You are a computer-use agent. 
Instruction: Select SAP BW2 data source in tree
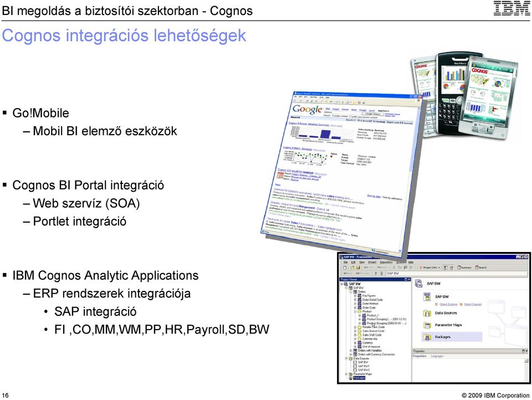(364, 370)
